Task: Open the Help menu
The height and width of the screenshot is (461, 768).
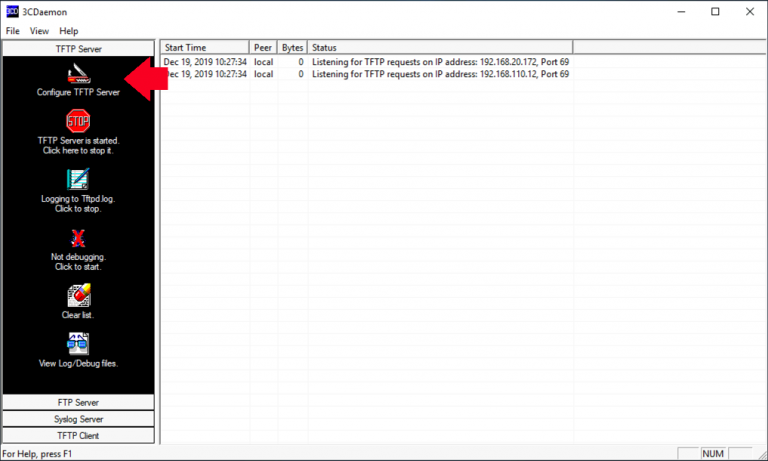Action: [x=69, y=31]
